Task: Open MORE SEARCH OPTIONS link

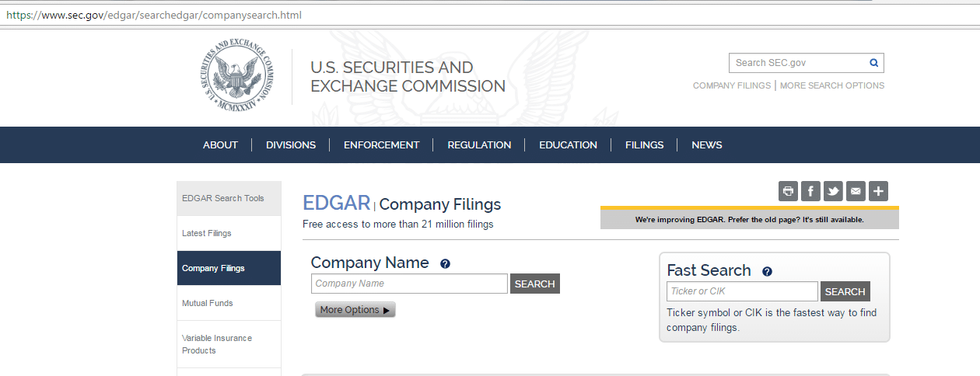Action: pyautogui.click(x=832, y=85)
